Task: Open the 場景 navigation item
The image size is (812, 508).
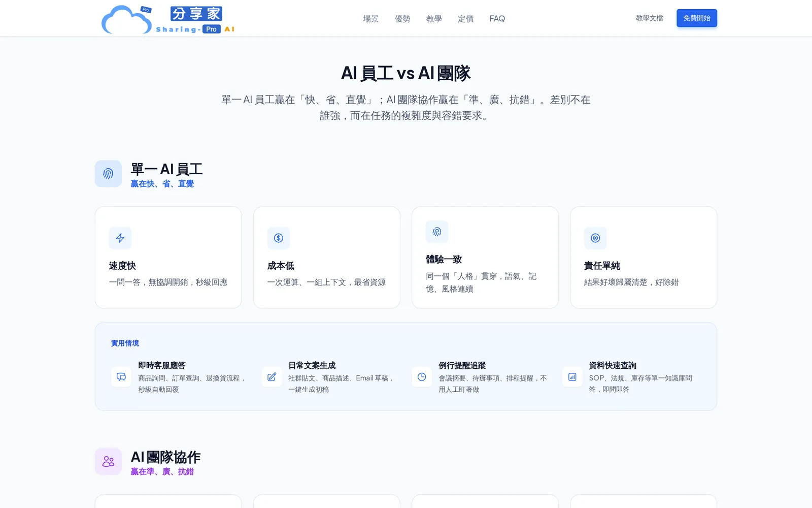Action: [x=371, y=19]
